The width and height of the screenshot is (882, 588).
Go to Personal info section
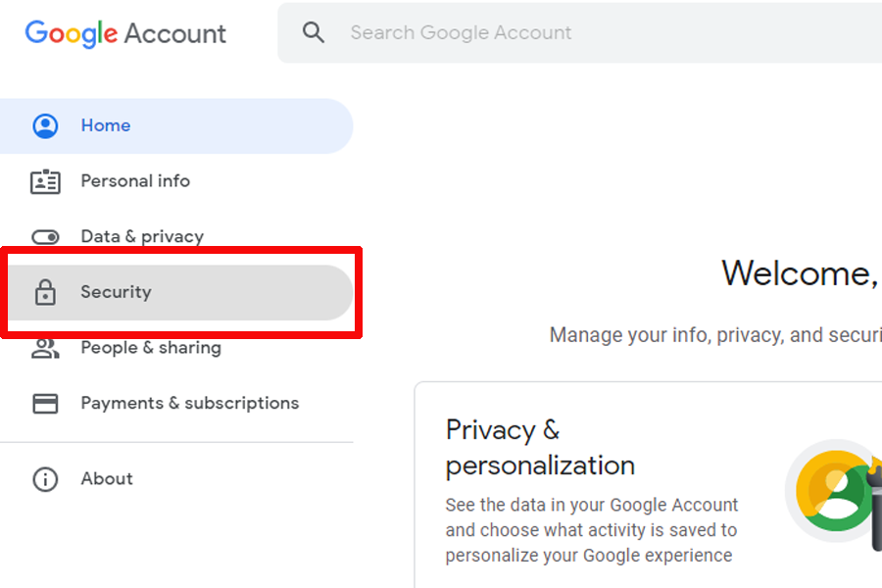click(135, 181)
